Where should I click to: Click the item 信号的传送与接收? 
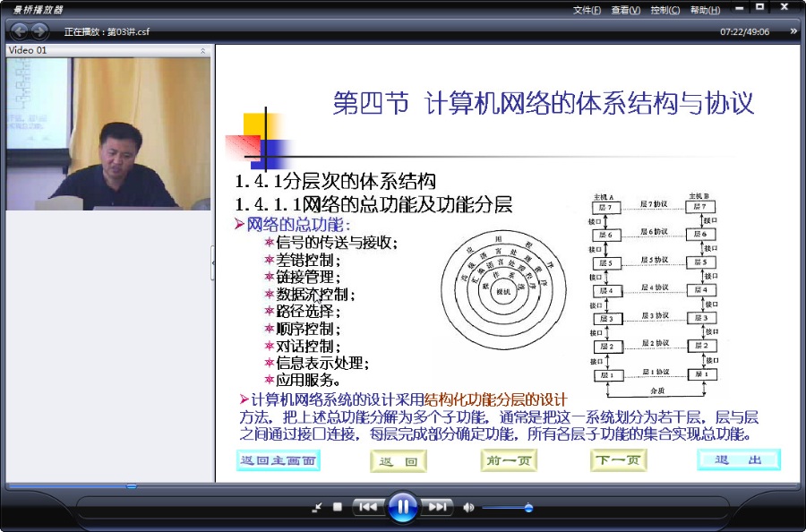[337, 242]
